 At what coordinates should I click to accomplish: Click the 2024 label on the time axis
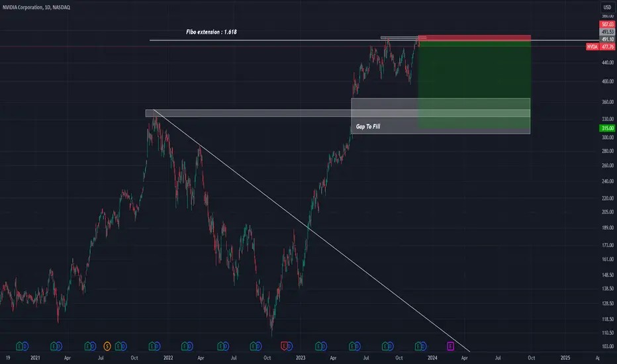click(432, 357)
